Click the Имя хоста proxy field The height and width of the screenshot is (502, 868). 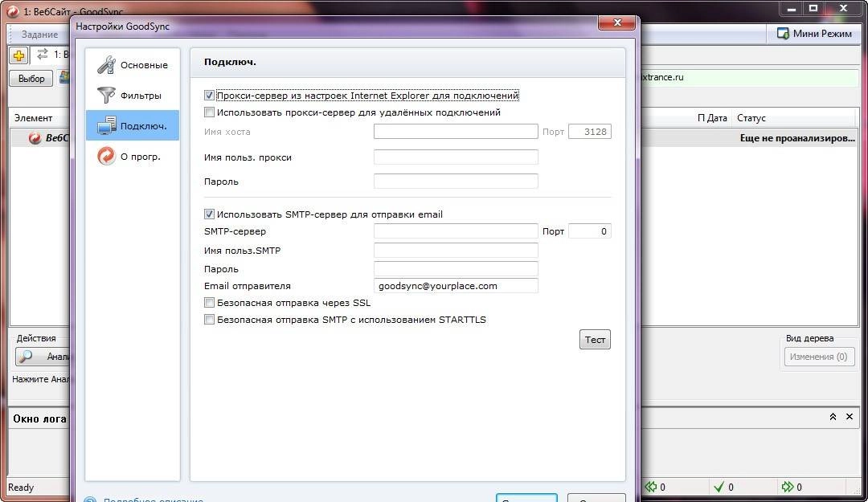[x=456, y=131]
